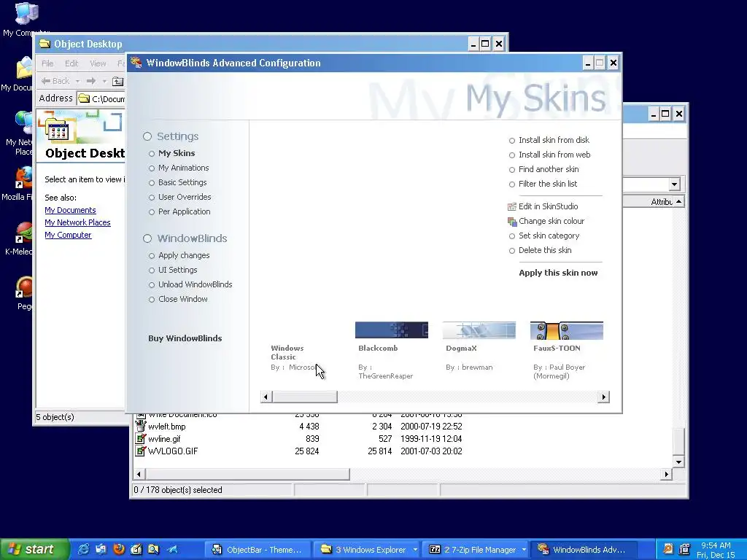Open the Internet Explorer quick launch icon

click(83, 549)
